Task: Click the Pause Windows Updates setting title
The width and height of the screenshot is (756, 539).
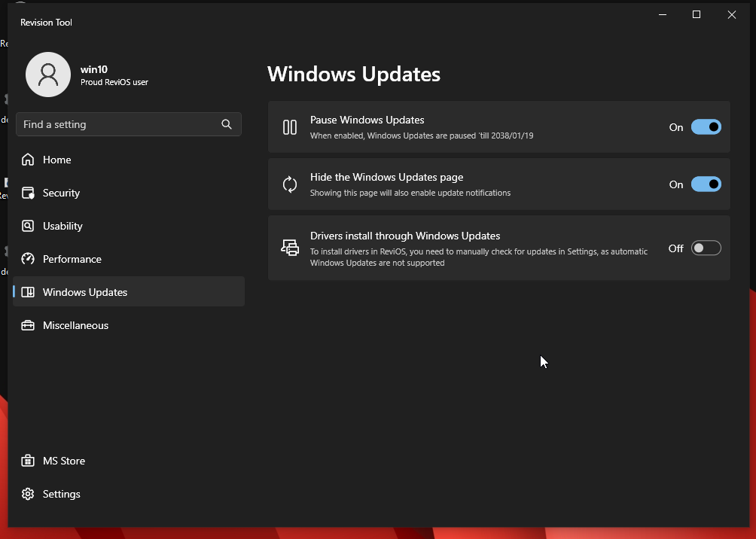Action: pos(367,120)
